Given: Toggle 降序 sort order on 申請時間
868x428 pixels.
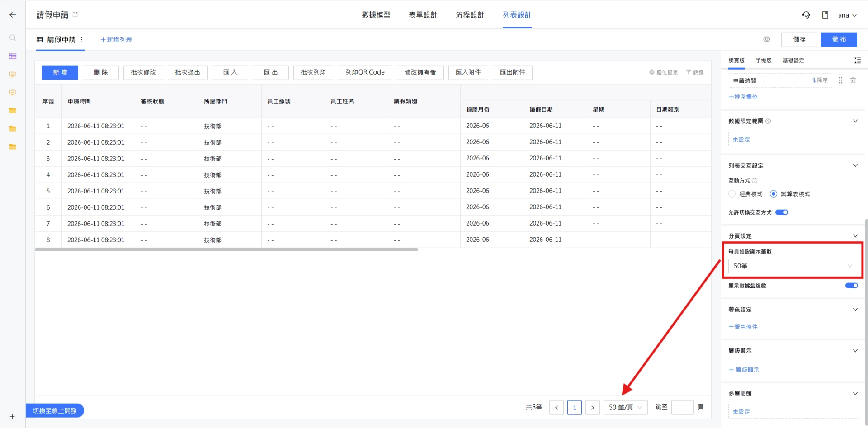Looking at the screenshot, I should [820, 80].
